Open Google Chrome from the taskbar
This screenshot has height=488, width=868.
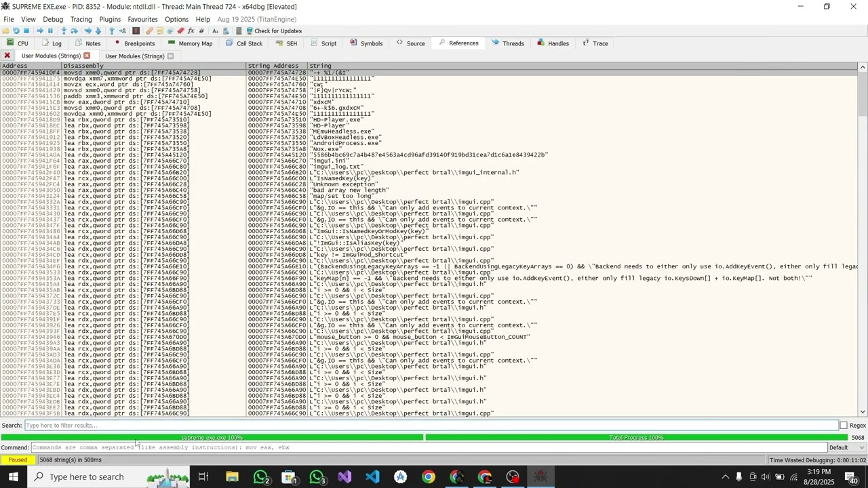pyautogui.click(x=429, y=477)
